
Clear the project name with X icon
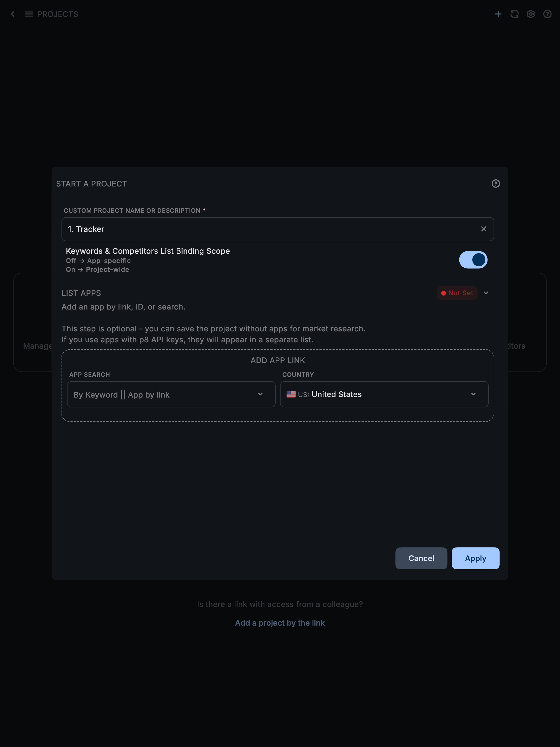(x=484, y=229)
